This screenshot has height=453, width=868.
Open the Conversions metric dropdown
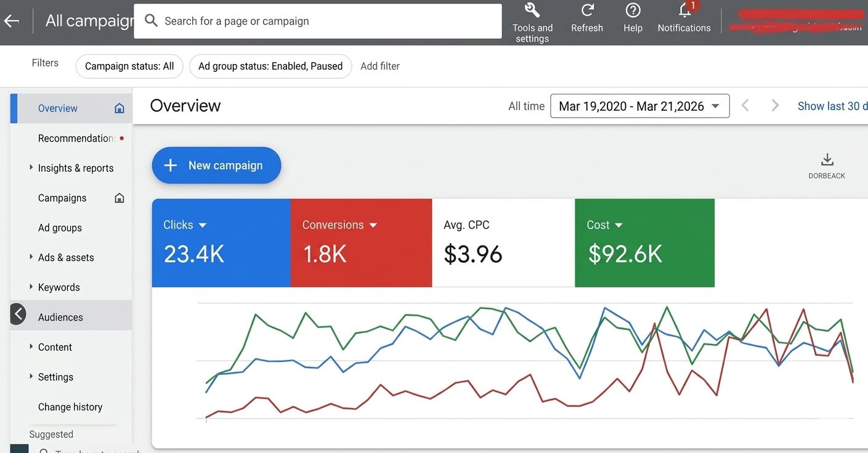(x=373, y=225)
